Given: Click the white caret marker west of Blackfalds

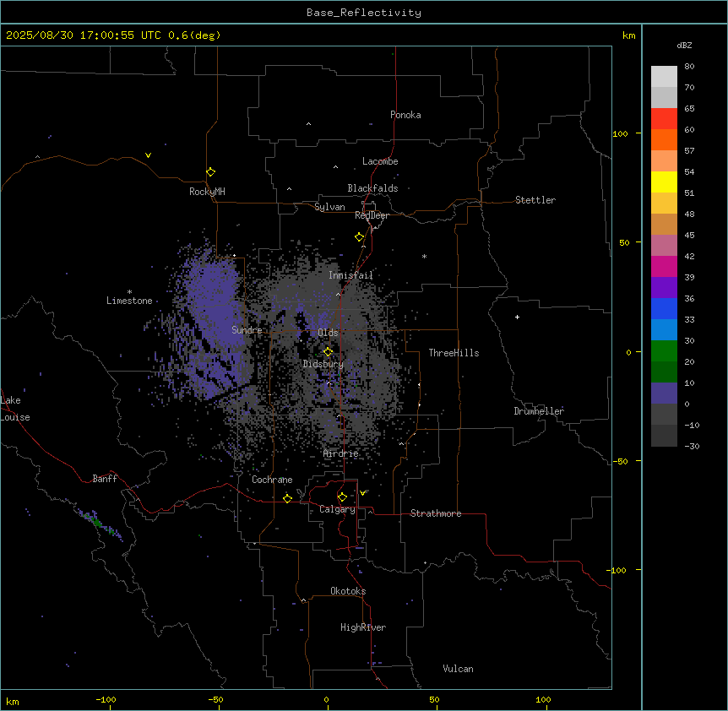Looking at the screenshot, I should pyautogui.click(x=289, y=189).
